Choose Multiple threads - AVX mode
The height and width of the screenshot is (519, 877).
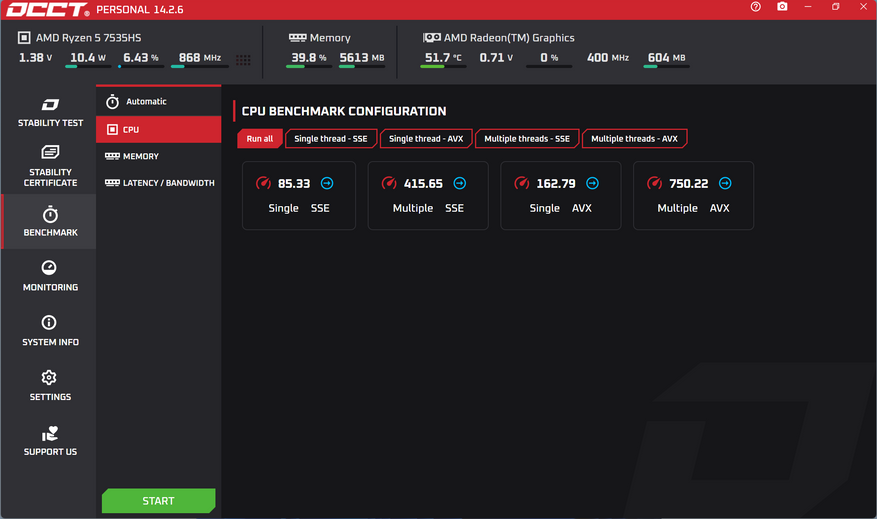pyautogui.click(x=634, y=139)
